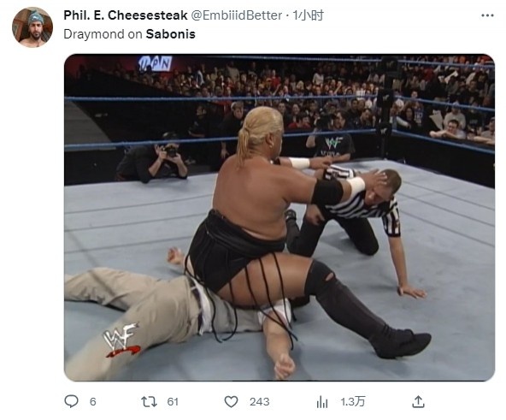This screenshot has height=420, width=506.
Task: Click the like count 243
Action: (259, 401)
